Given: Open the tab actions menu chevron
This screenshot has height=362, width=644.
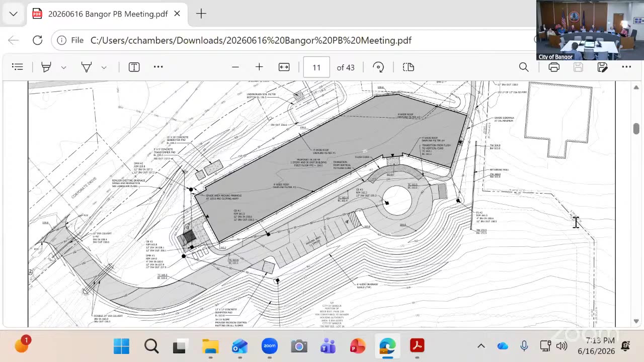Looking at the screenshot, I should (14, 14).
